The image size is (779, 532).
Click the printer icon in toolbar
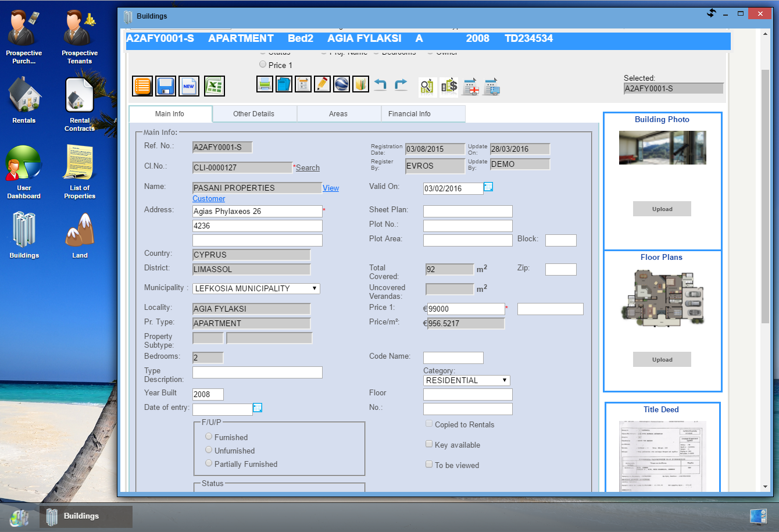click(x=265, y=84)
